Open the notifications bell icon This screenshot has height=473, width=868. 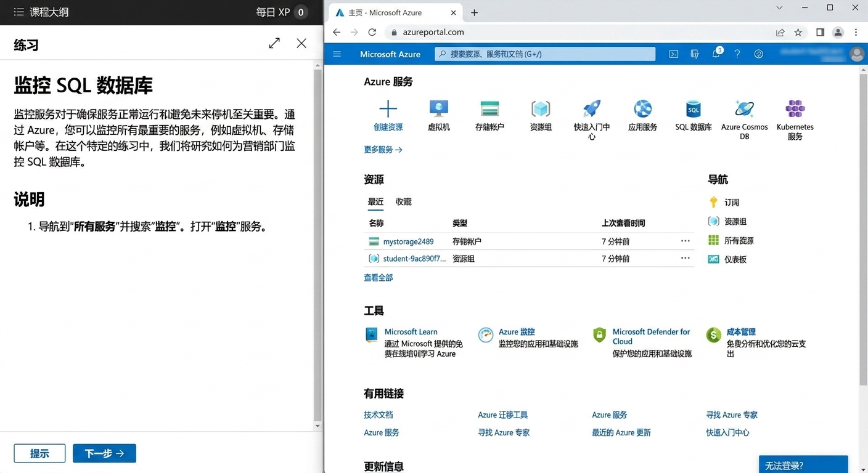point(716,54)
